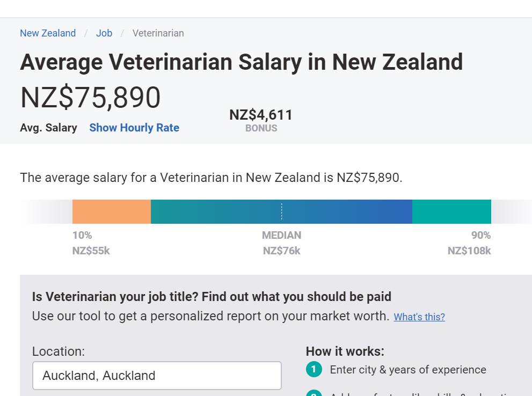
Task: Click the Veterinarian breadcrumb text
Action: point(158,33)
